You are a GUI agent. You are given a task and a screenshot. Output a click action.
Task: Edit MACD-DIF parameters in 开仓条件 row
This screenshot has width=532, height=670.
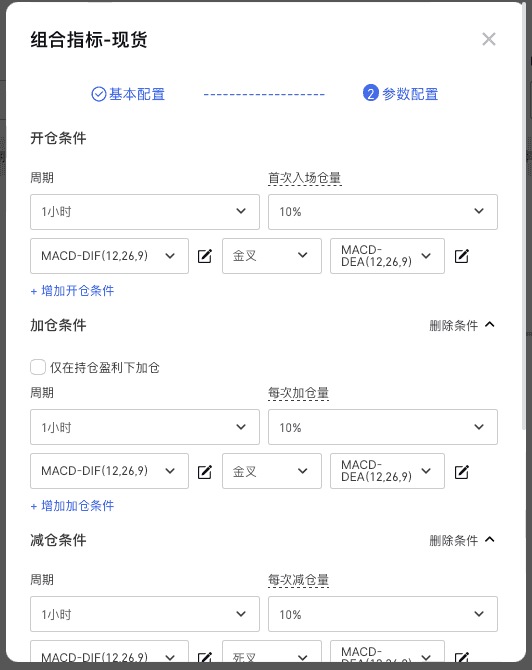pos(205,256)
